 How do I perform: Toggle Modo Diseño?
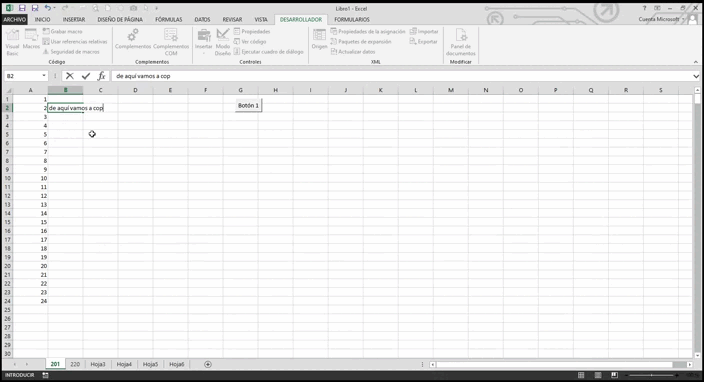point(223,43)
